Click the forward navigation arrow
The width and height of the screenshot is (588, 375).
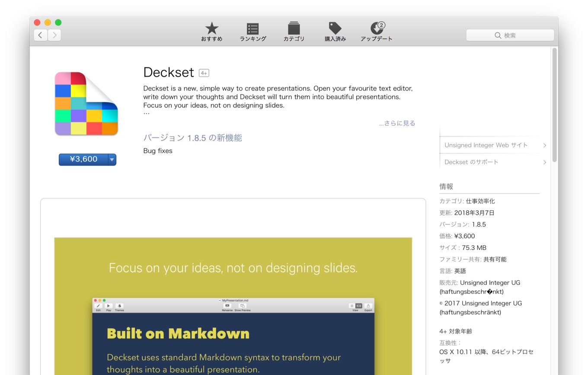(x=54, y=35)
